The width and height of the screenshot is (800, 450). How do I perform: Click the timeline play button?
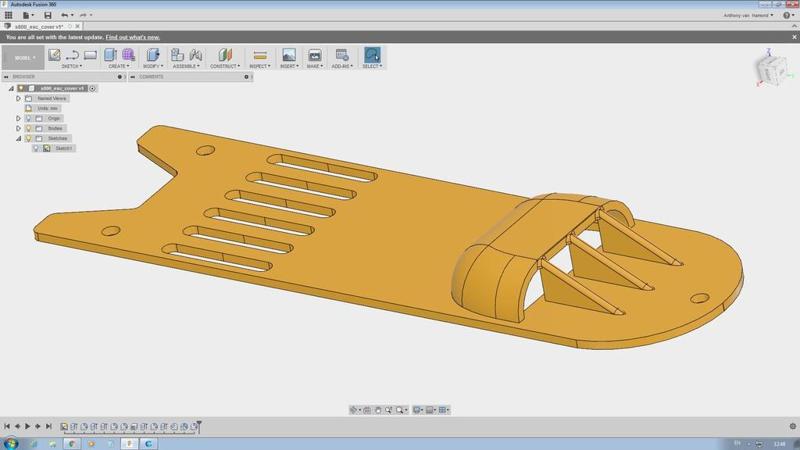click(28, 426)
